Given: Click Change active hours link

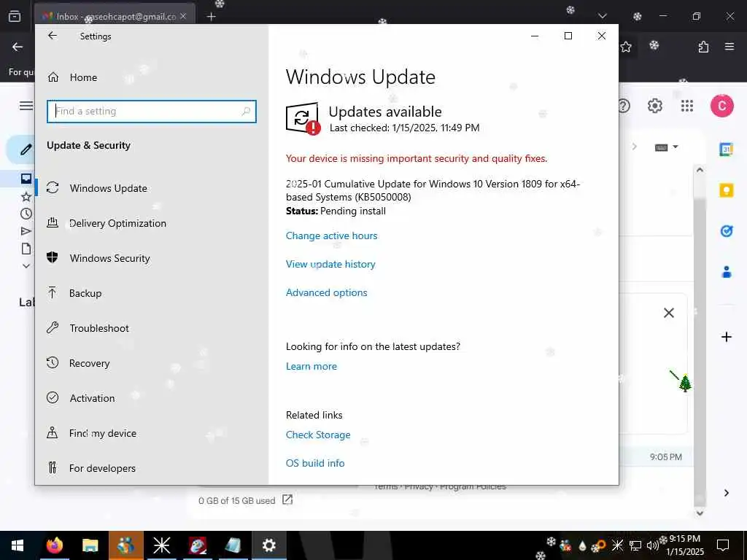Looking at the screenshot, I should pos(332,236).
